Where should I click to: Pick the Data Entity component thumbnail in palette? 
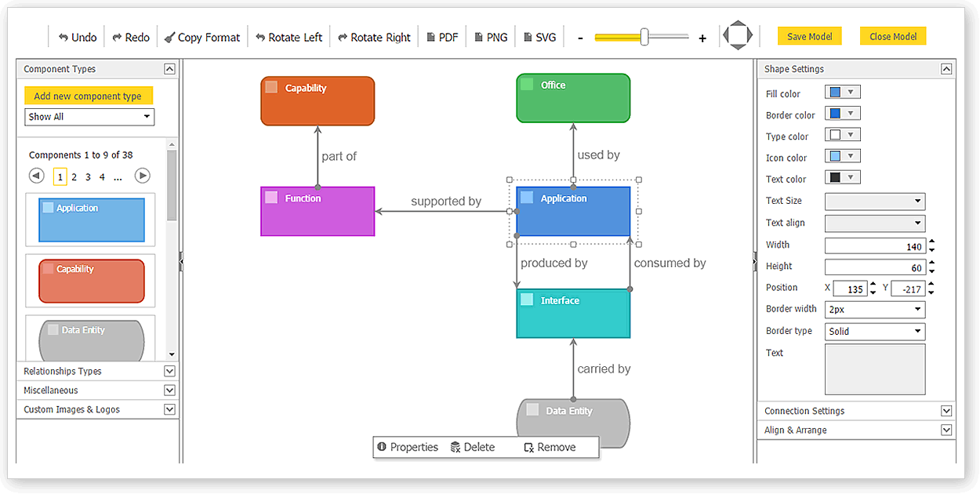92,340
